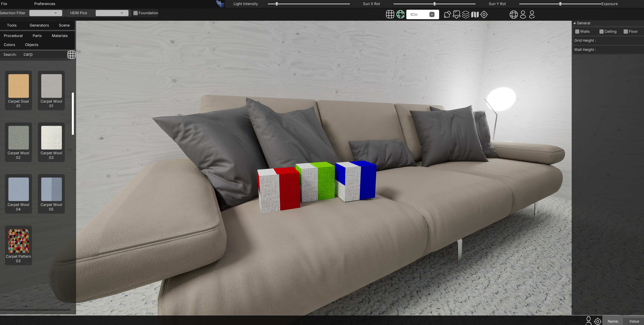The height and width of the screenshot is (325, 644).
Task: Open the Parts category
Action: click(x=37, y=36)
